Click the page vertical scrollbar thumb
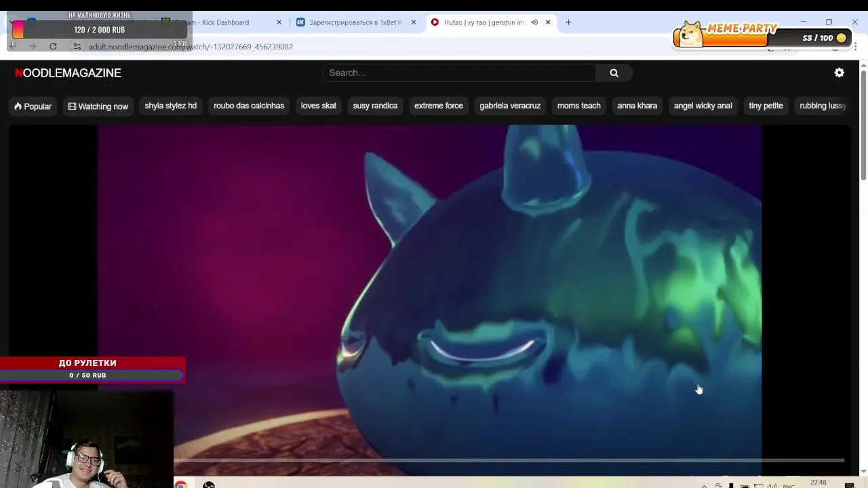Image resolution: width=868 pixels, height=488 pixels. click(863, 124)
